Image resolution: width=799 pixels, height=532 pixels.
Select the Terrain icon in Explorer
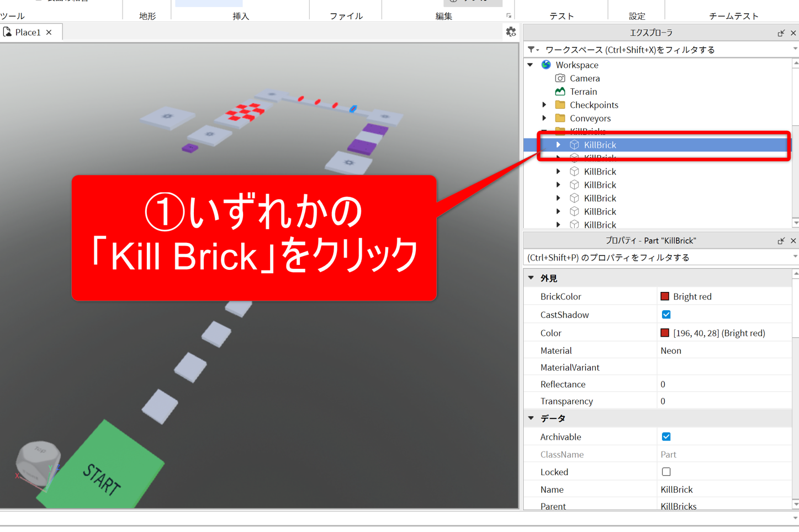tap(560, 92)
